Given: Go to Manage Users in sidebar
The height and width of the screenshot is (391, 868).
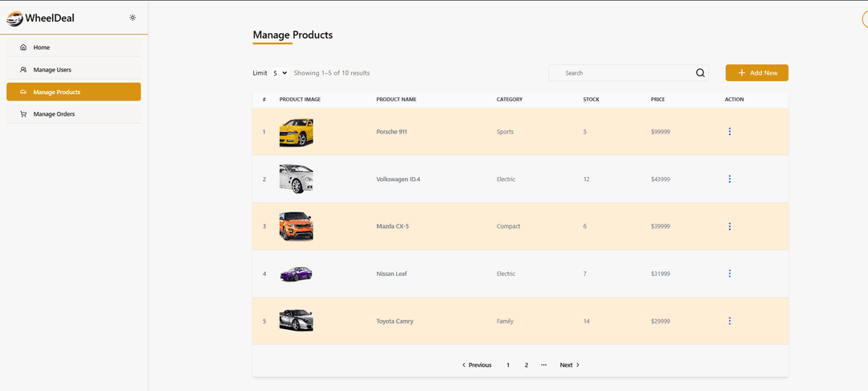Looking at the screenshot, I should tap(52, 70).
